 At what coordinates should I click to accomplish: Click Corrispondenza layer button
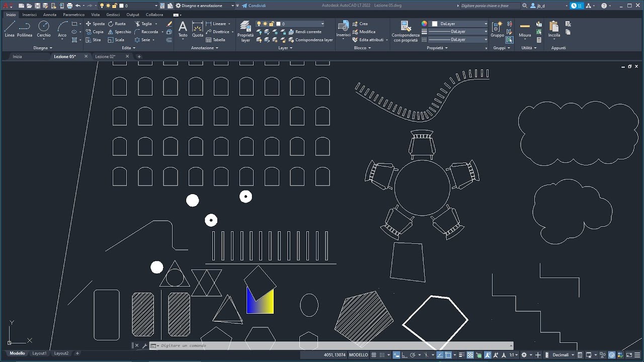[310, 40]
